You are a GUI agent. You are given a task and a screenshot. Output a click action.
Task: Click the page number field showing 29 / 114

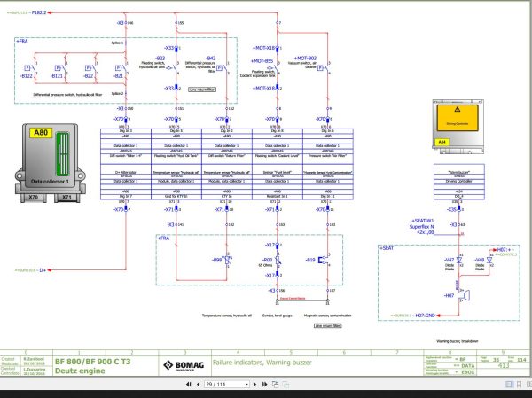[x=225, y=385]
